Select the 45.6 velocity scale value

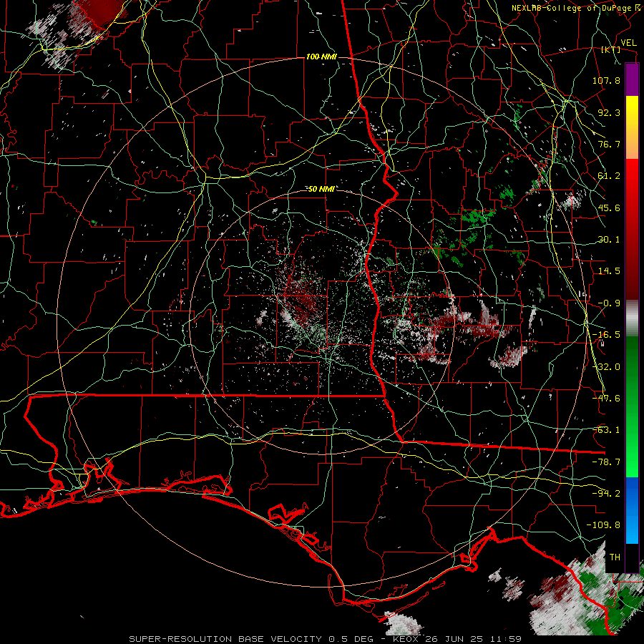[609, 208]
